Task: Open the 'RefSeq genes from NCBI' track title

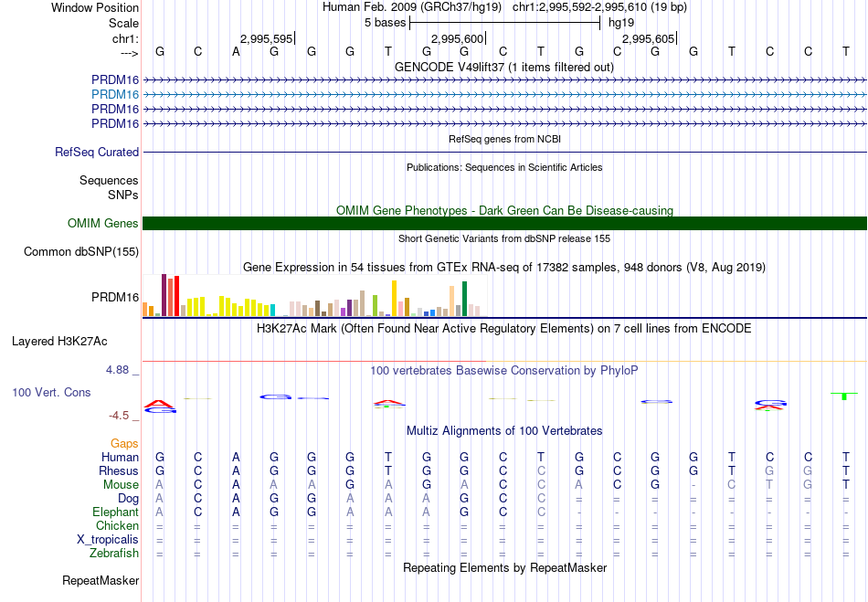Action: tap(504, 139)
